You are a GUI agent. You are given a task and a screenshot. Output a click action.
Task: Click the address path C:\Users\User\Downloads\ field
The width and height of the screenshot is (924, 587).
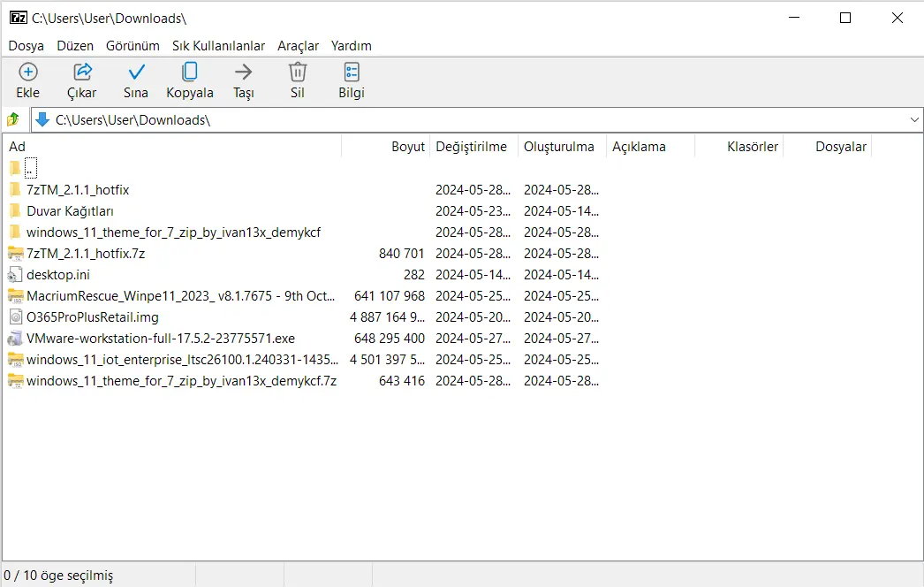point(476,119)
